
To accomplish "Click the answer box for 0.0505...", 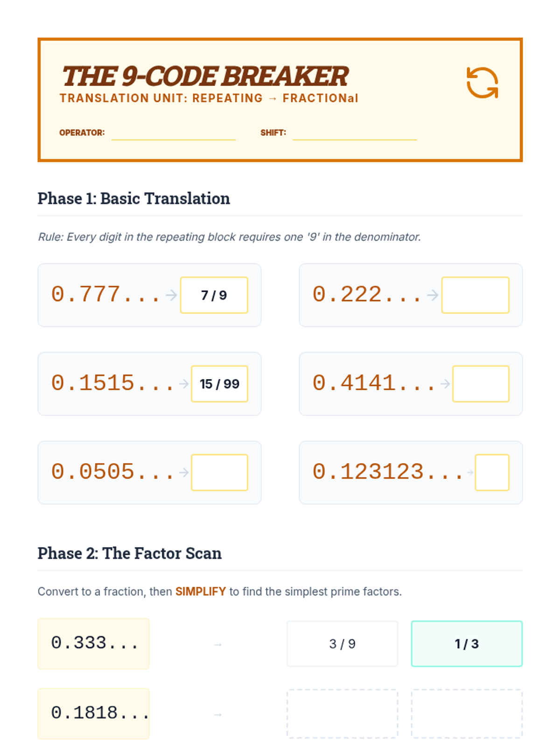I will [219, 472].
